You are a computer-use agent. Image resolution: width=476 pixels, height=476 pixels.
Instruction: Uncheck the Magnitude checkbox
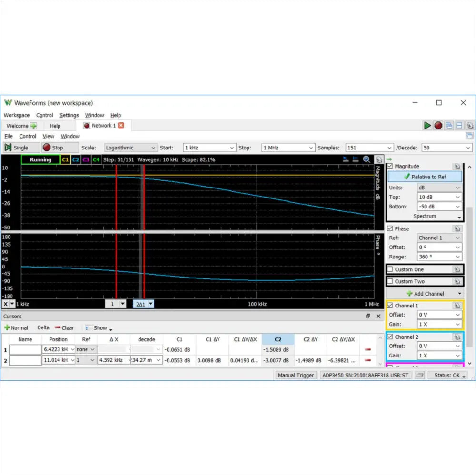coord(390,166)
